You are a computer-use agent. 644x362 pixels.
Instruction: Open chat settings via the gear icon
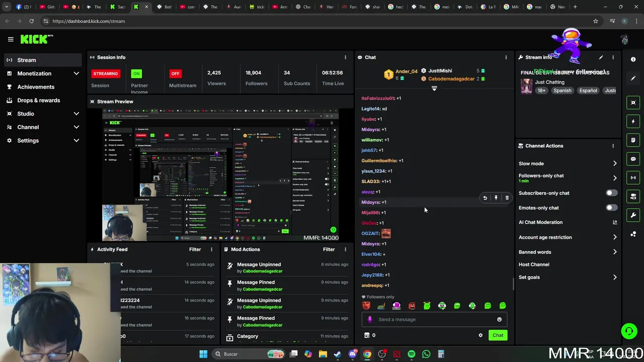(x=480, y=335)
